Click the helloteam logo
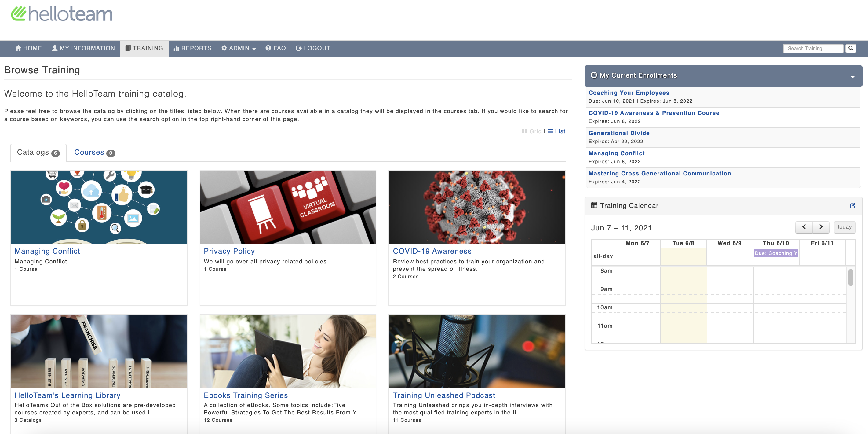868x434 pixels. pos(62,14)
